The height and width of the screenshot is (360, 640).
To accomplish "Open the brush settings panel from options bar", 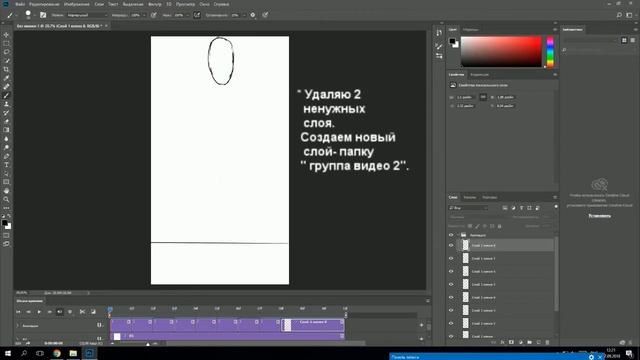I will coord(43,15).
